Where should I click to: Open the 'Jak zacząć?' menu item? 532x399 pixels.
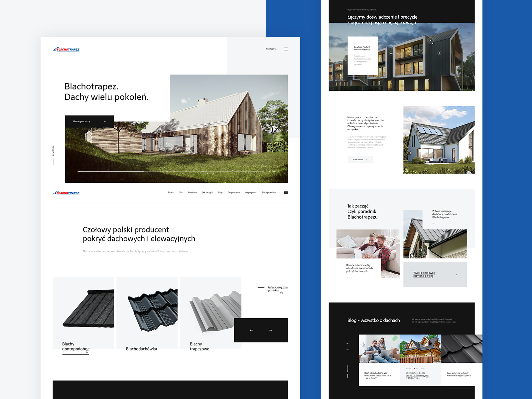207,193
